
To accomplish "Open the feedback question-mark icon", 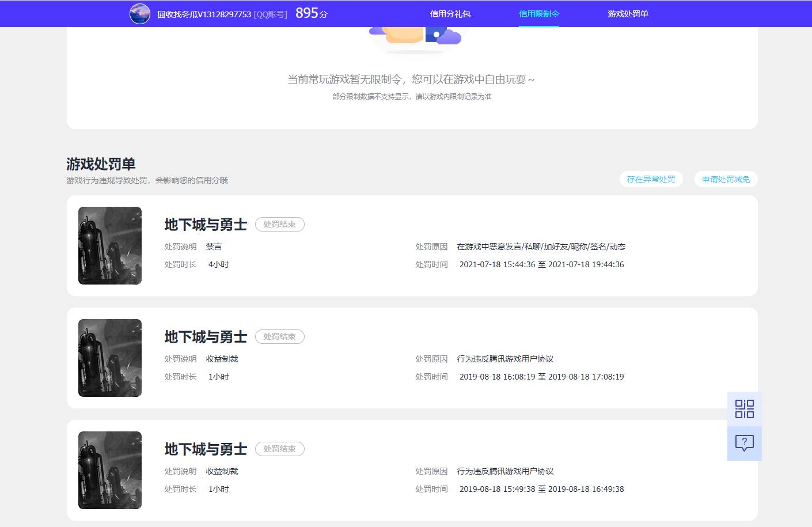I will 744,442.
